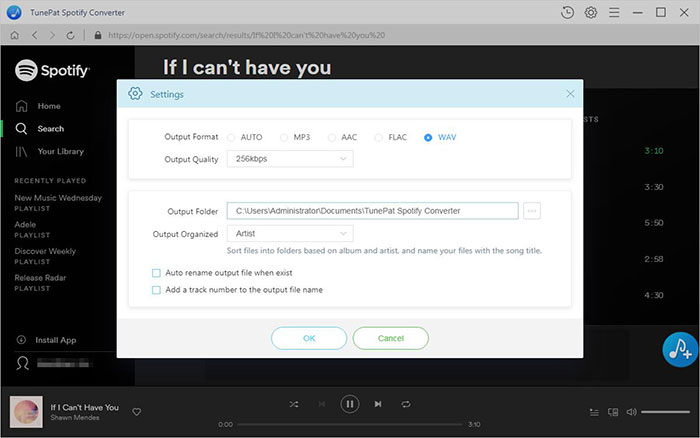Click the URL address bar
The height and width of the screenshot is (438, 700).
click(247, 35)
